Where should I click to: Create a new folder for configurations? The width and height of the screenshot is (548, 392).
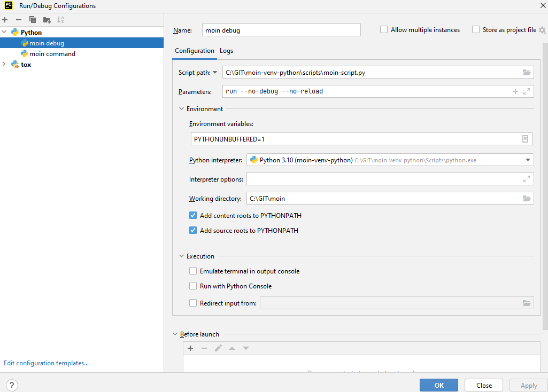coord(47,20)
